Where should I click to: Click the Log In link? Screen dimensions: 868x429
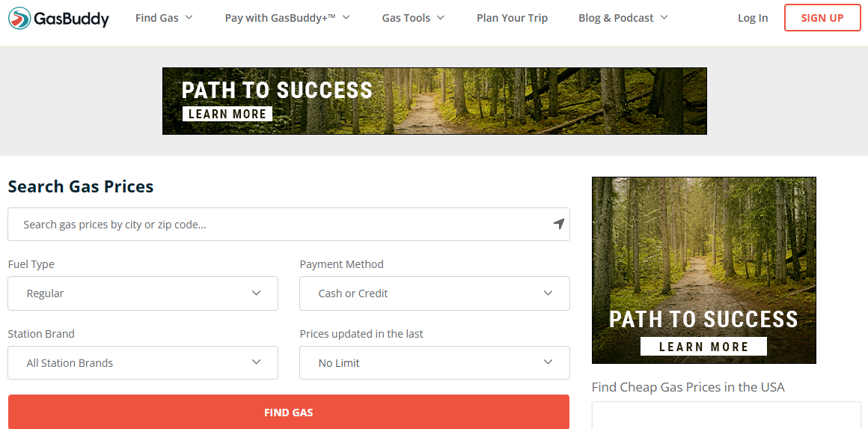(753, 18)
